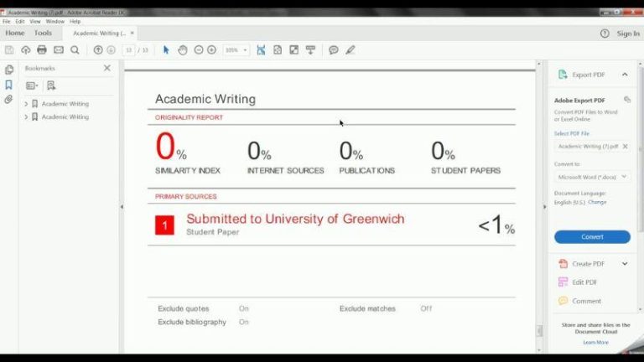This screenshot has width=644, height=362.
Task: Open the Comment tool
Action: (586, 301)
